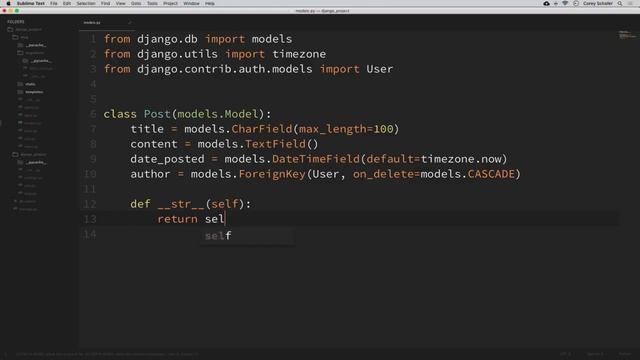Open the File menu
This screenshot has width=640, height=360.
click(54, 3)
